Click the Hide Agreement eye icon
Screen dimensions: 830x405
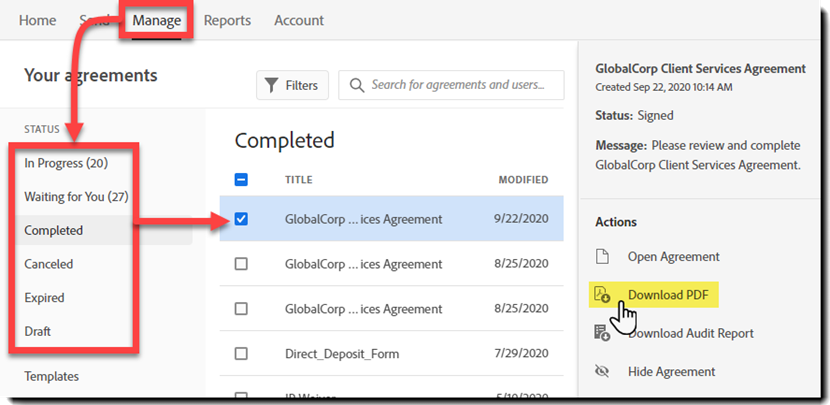[602, 371]
